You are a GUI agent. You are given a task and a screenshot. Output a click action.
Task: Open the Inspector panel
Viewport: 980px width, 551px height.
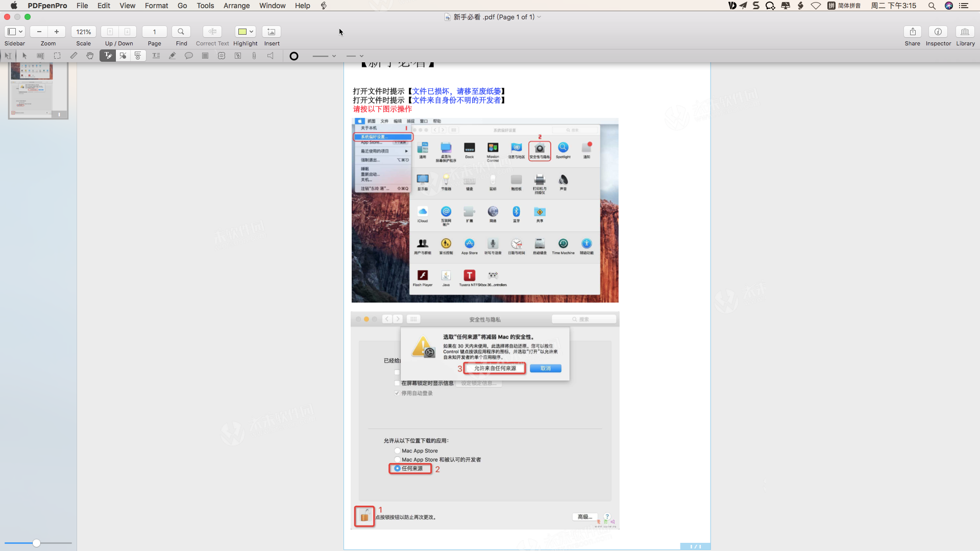coord(938,32)
